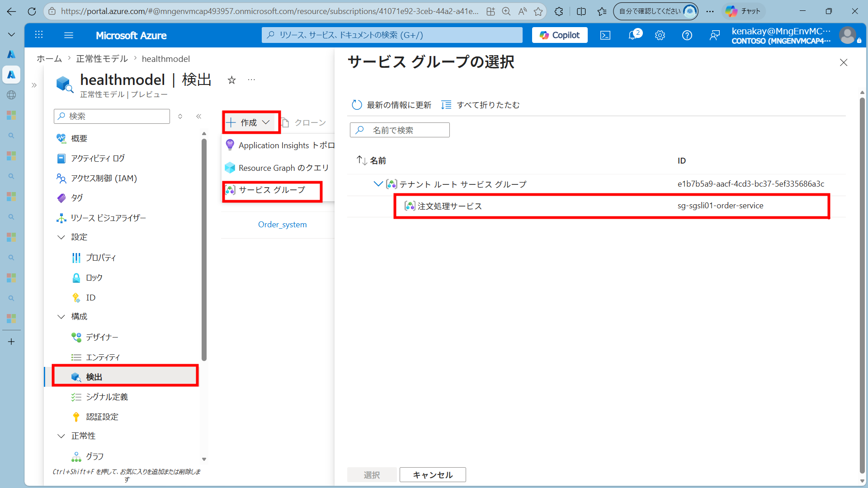
Task: Open the hamburger portal menu
Action: [69, 35]
